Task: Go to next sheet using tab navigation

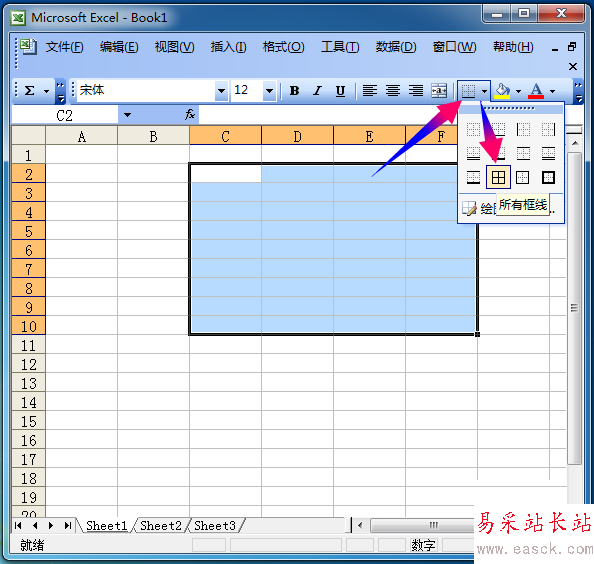Action: tap(51, 525)
